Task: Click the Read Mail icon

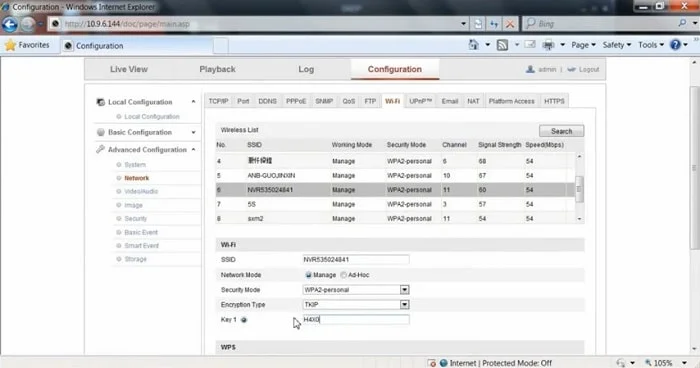Action: (530, 45)
